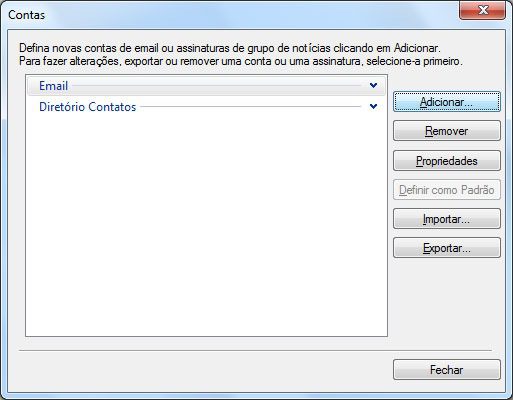Click the Remover button

[447, 131]
